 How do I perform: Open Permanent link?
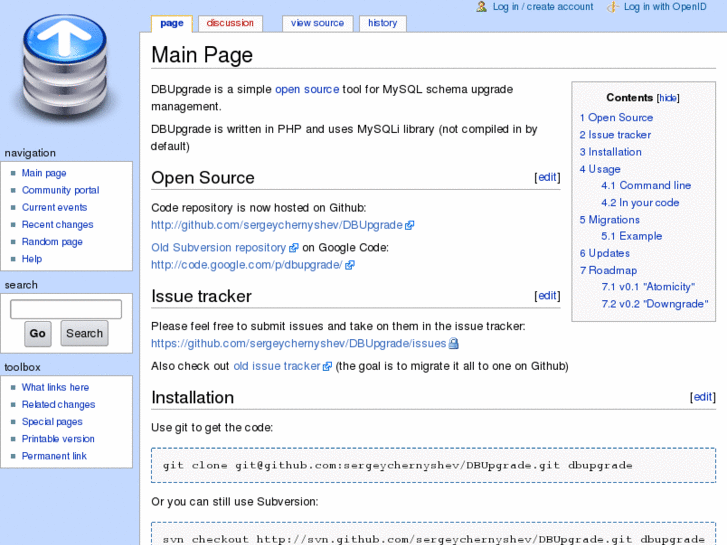(x=54, y=456)
